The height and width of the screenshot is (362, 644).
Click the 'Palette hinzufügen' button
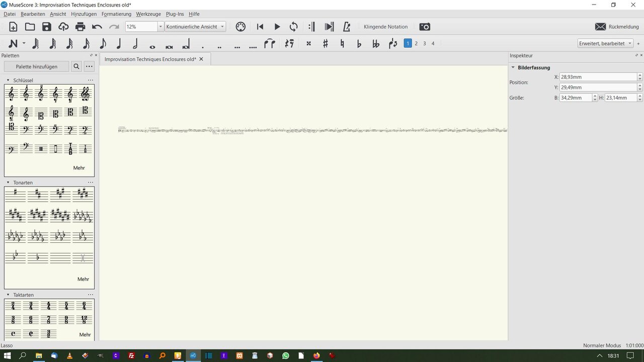[x=36, y=66]
